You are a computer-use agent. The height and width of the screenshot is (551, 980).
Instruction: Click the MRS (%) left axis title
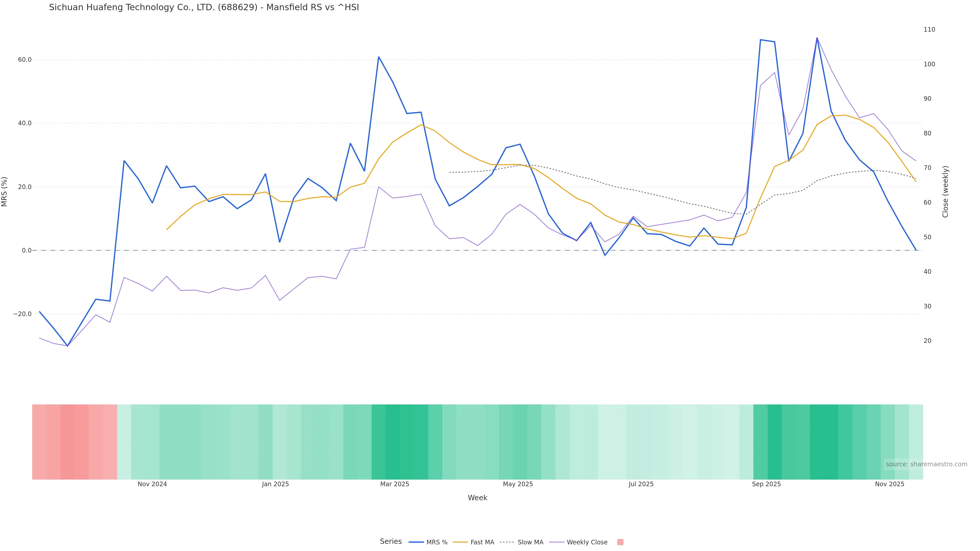click(5, 192)
